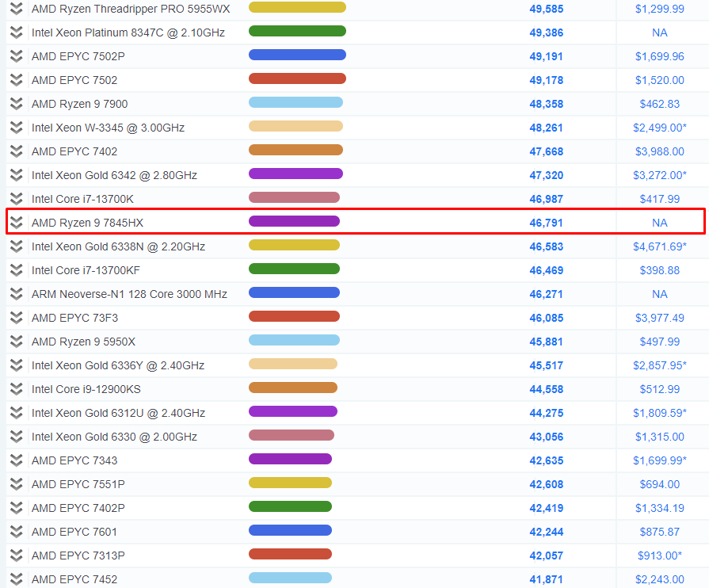709x588 pixels.
Task: Click the $2,243.00 EPYC 7452 price
Action: (x=660, y=579)
